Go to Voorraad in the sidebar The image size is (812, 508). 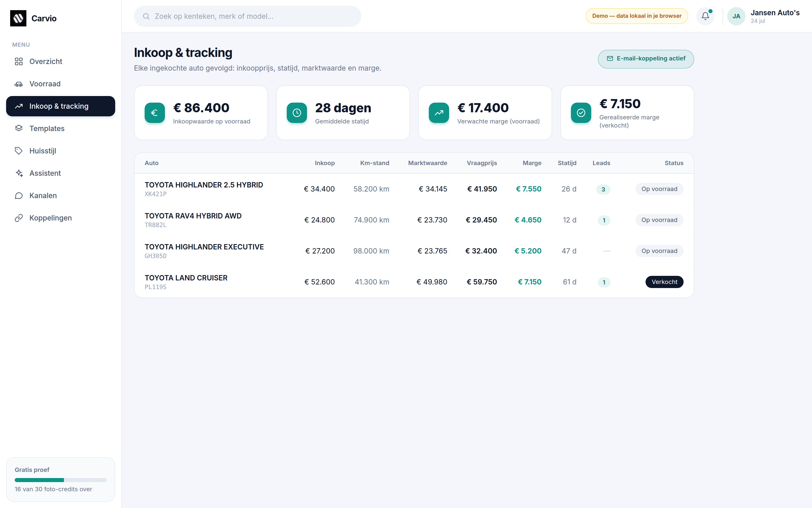pos(60,84)
